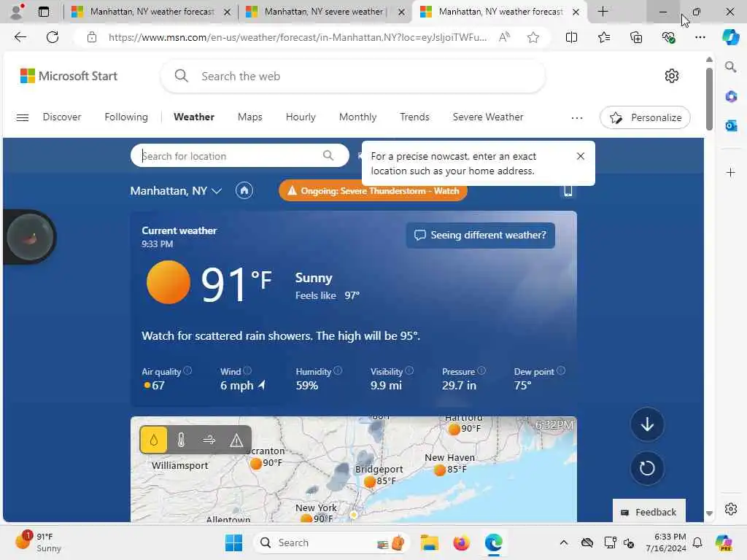Open the hamburger navigation menu
This screenshot has width=747, height=560.
23,117
